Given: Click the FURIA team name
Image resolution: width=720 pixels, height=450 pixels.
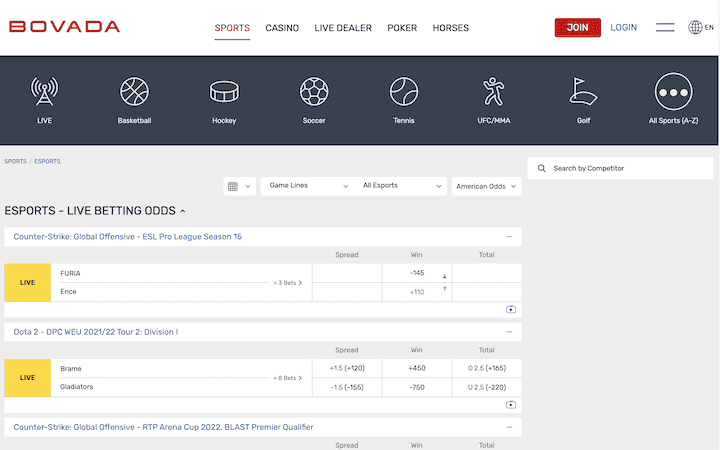Looking at the screenshot, I should click(x=70, y=273).
